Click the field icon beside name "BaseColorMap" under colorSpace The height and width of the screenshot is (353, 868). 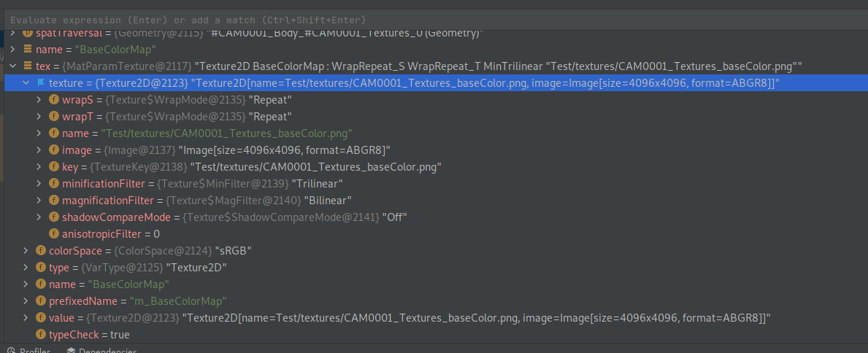point(40,284)
